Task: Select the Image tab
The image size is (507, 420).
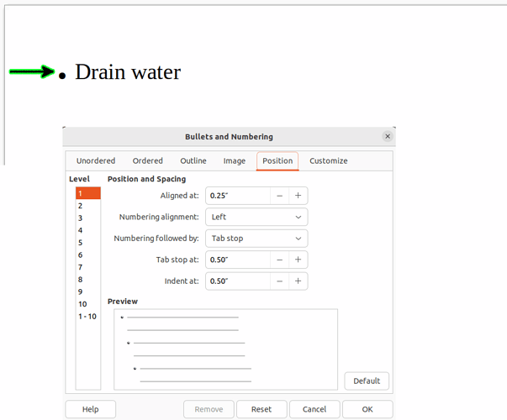Action: click(235, 160)
